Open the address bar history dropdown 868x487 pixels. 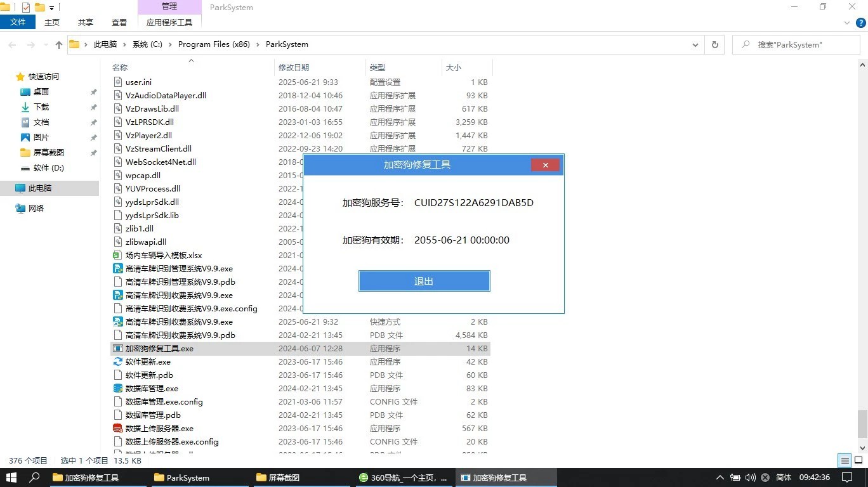coord(695,44)
